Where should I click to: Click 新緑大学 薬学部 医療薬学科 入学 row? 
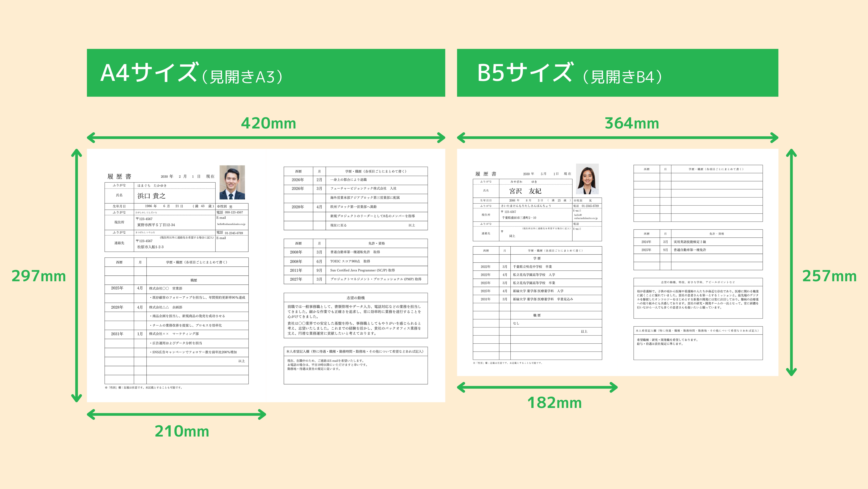tap(537, 291)
